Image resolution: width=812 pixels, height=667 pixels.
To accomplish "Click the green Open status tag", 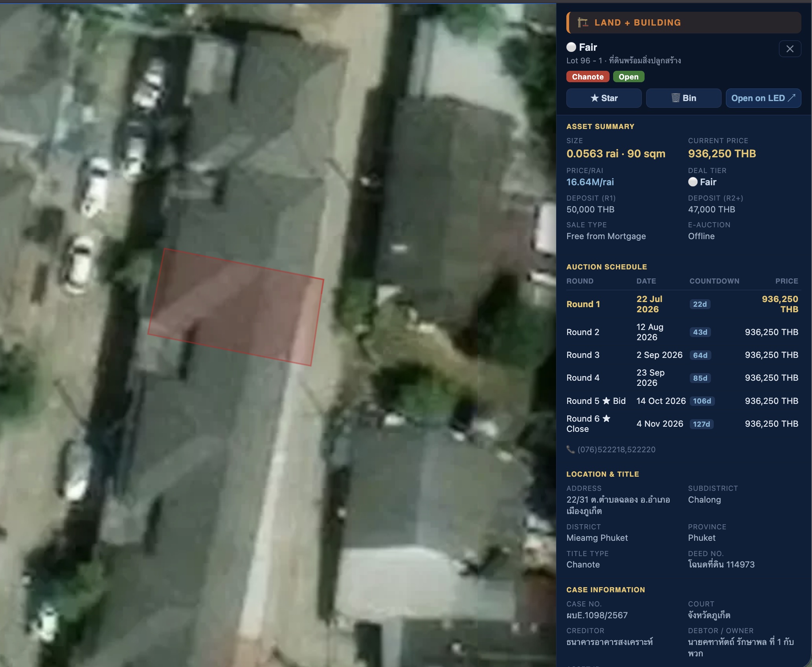I will pyautogui.click(x=628, y=77).
